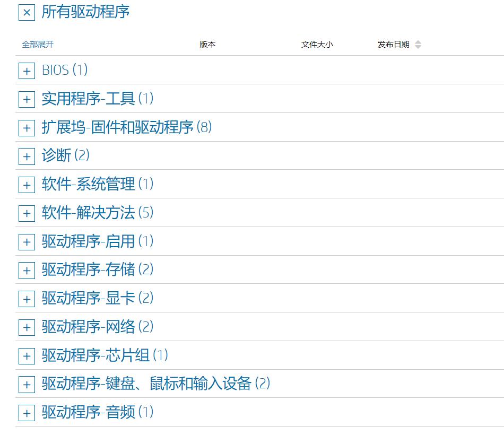Viewport: 504px width, 435px height.
Task: Click the 软件-系统管理 (1) title
Action: (x=98, y=184)
